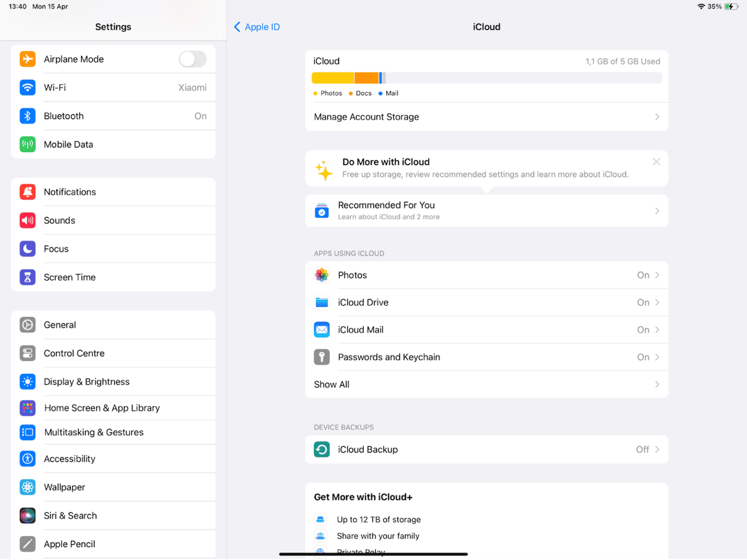747x560 pixels.
Task: Go back to Apple ID
Action: click(257, 27)
